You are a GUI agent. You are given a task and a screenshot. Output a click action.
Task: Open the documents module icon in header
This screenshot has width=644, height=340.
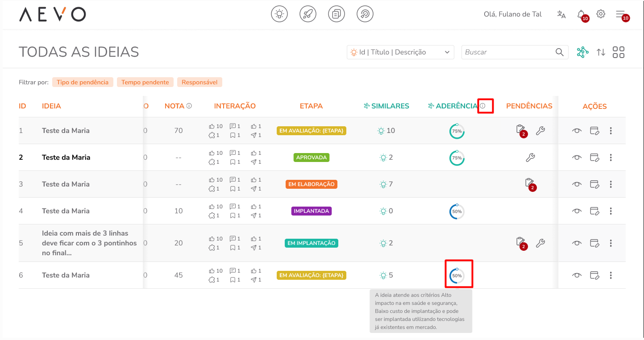pos(337,14)
